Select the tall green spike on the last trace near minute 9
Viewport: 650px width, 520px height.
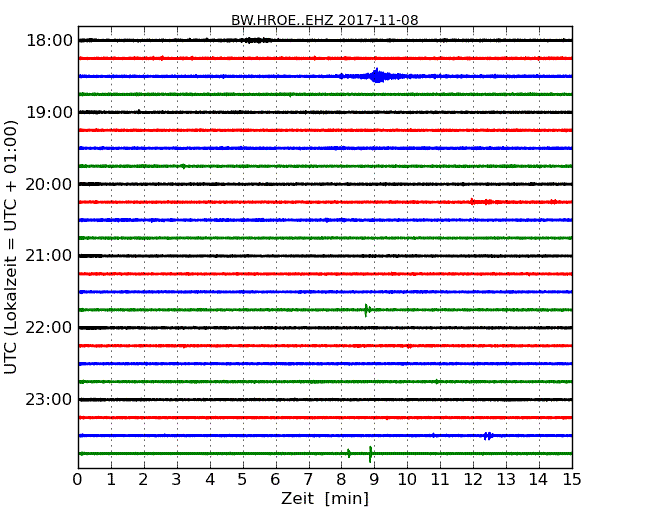[x=370, y=454]
